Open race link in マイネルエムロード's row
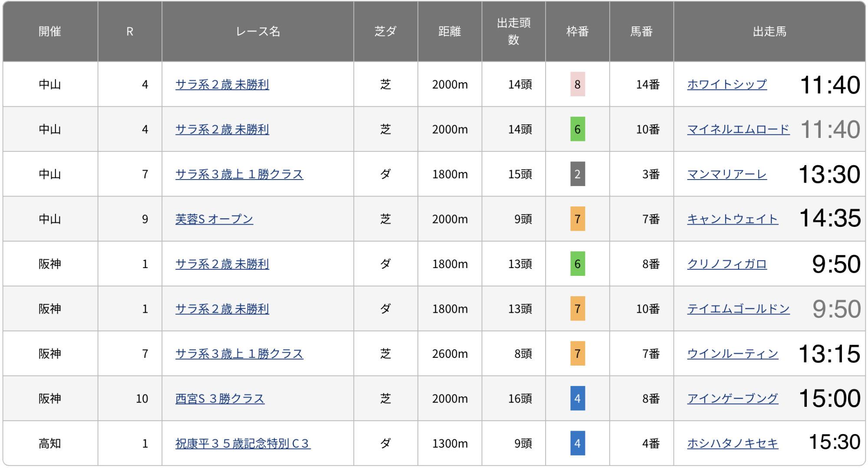 click(222, 129)
